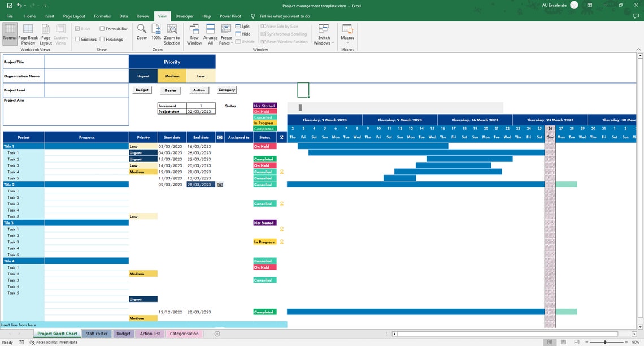
Task: Open the Staff roster sheet tab
Action: point(96,334)
